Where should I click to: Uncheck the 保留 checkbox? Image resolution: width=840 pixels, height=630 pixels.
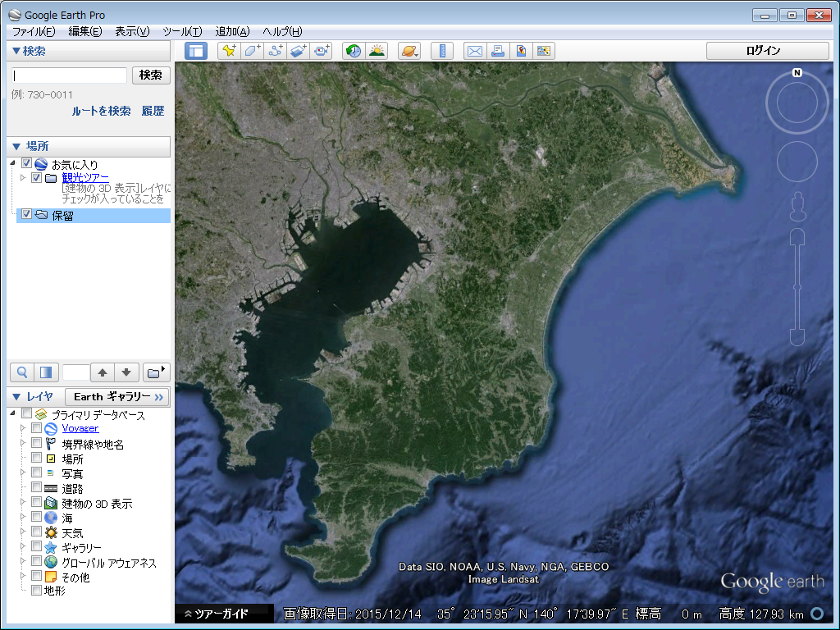(x=26, y=214)
